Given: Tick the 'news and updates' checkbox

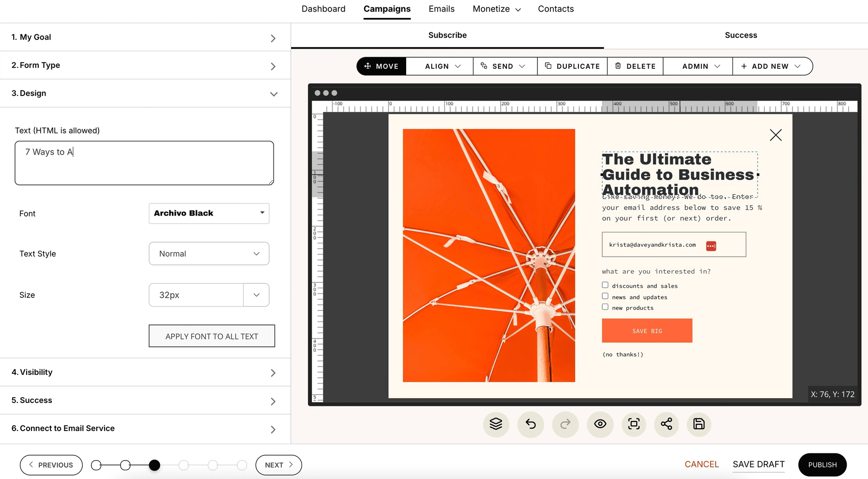Looking at the screenshot, I should coord(605,296).
